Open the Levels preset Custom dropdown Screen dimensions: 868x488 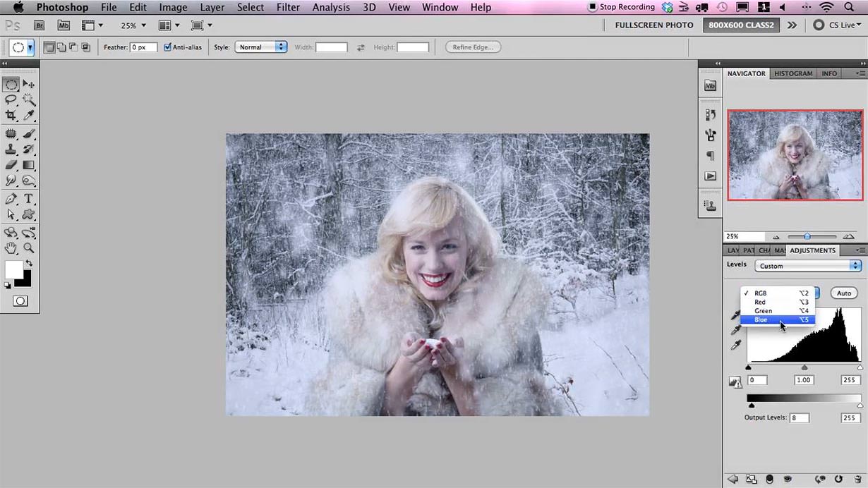pyautogui.click(x=808, y=266)
